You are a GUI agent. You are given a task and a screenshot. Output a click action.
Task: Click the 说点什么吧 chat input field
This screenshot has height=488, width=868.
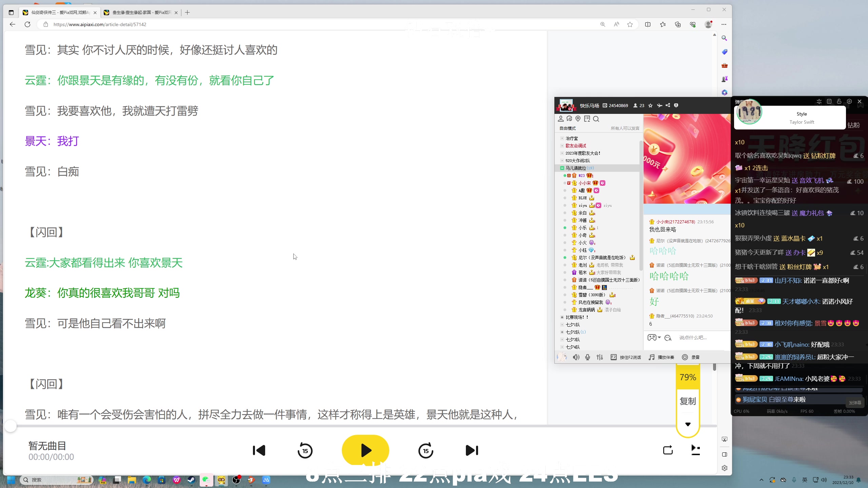(x=693, y=338)
